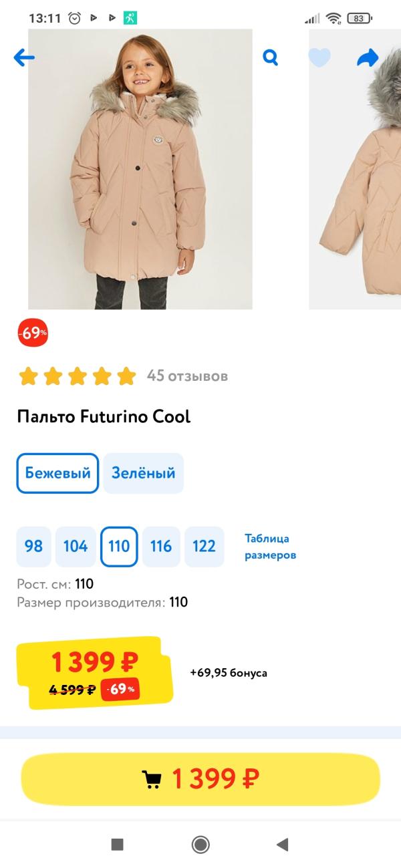This screenshot has width=401, height=868.
Task: Select the Зелёный color option
Action: click(x=143, y=473)
